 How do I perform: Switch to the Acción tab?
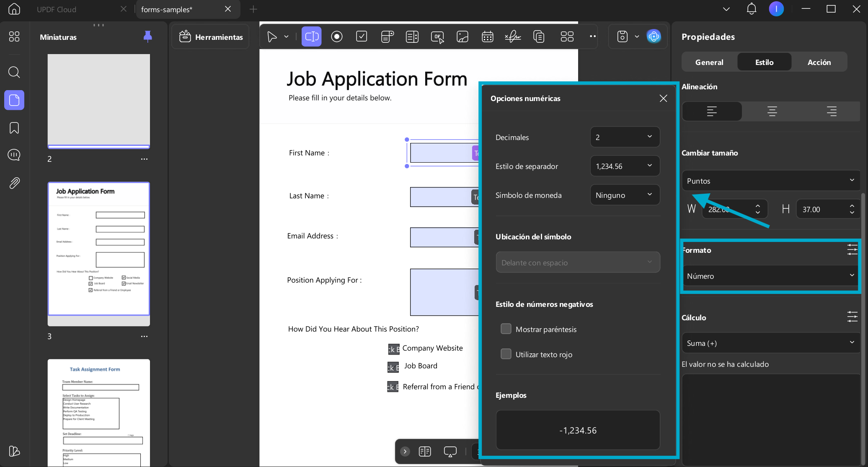[819, 62]
